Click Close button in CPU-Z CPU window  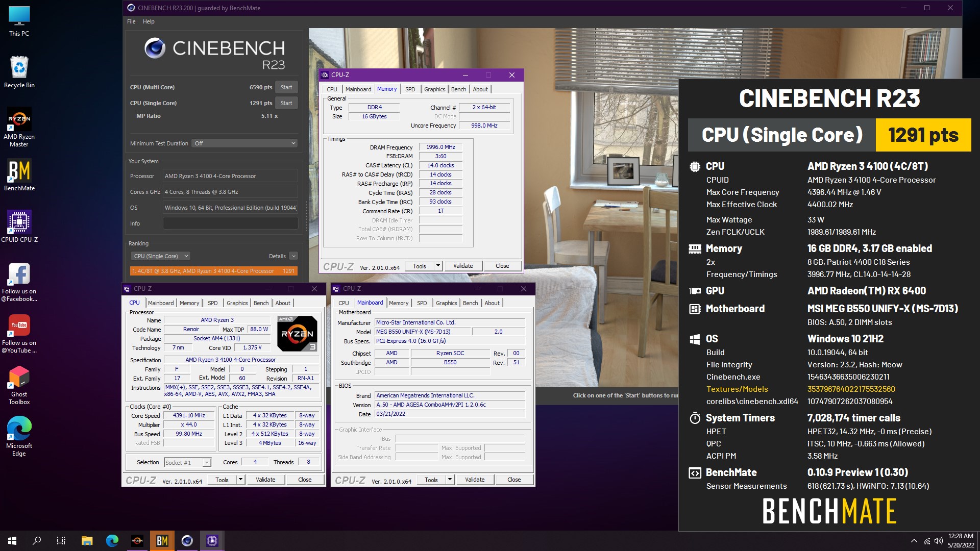[x=305, y=480]
